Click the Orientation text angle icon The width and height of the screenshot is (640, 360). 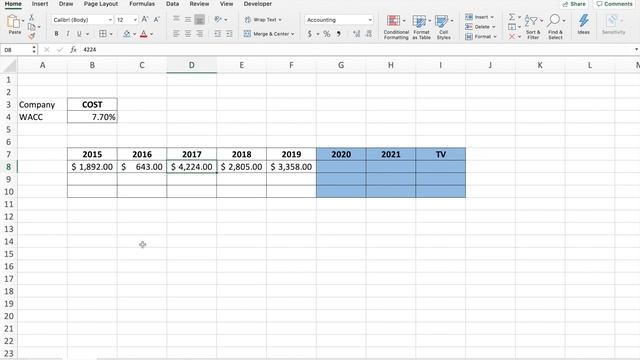pyautogui.click(x=218, y=19)
